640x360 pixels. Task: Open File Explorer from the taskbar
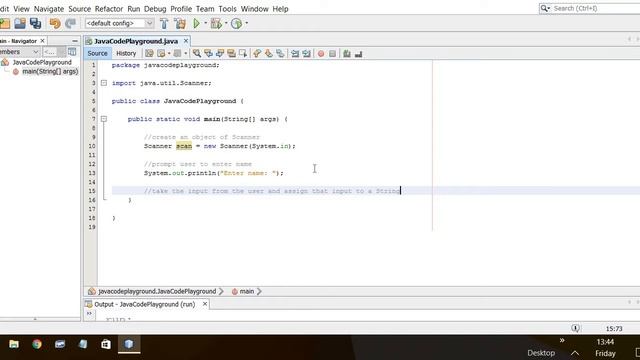tap(14, 344)
